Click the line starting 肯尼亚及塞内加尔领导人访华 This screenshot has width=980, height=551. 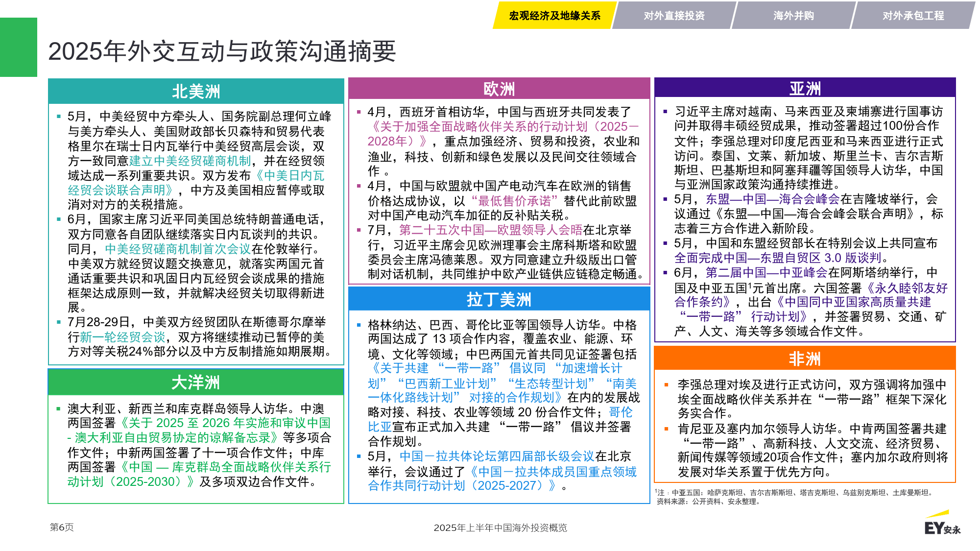(x=812, y=429)
